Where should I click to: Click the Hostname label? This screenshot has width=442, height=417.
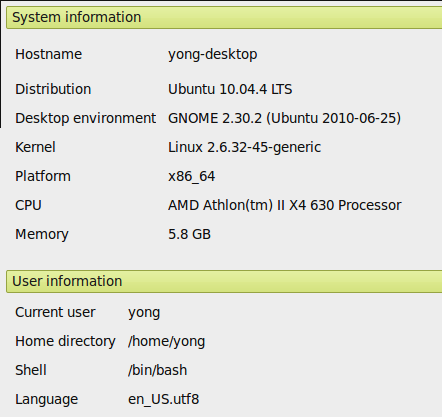(48, 54)
